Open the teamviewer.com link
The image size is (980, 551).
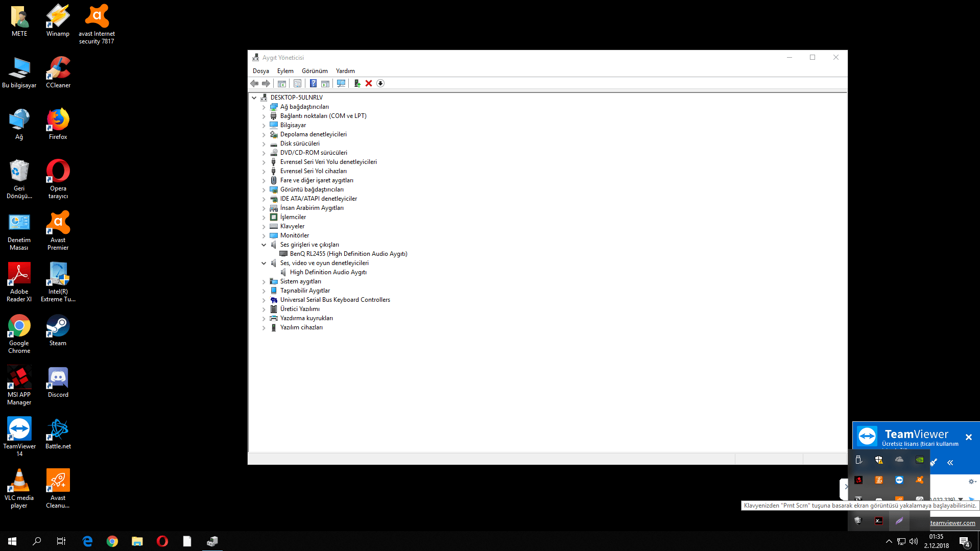tap(952, 523)
